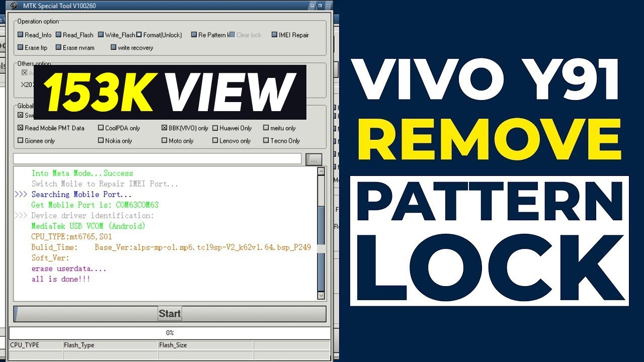Click the Flash_Type column header
Image resolution: width=644 pixels, height=362 pixels.
point(110,345)
